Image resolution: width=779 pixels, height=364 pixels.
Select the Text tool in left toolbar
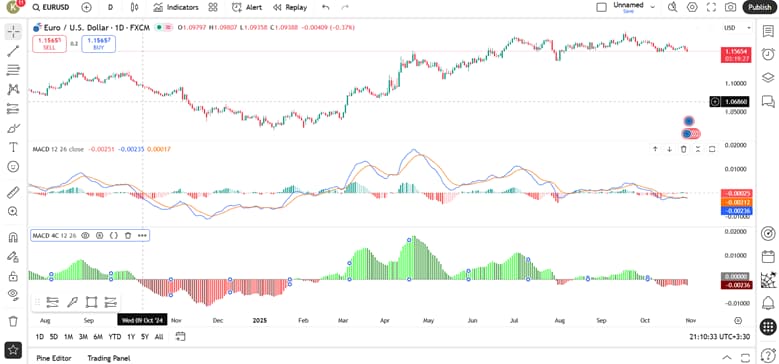click(13, 147)
